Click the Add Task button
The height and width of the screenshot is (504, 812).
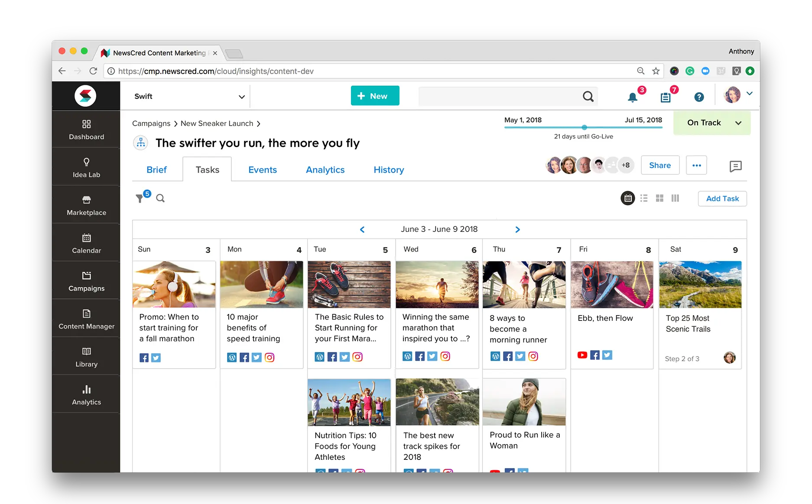[x=722, y=199]
